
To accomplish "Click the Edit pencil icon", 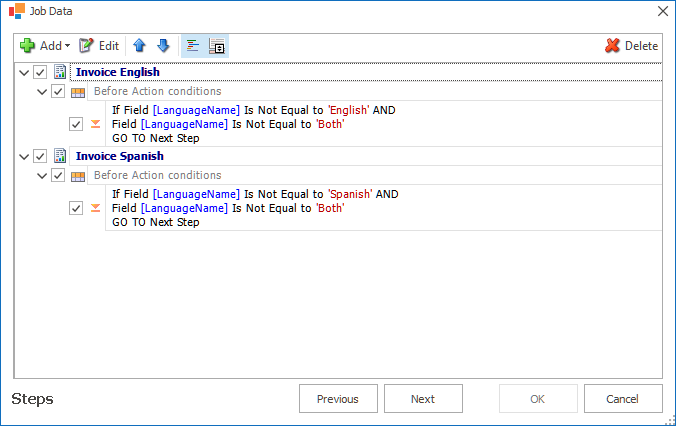I will (86, 46).
